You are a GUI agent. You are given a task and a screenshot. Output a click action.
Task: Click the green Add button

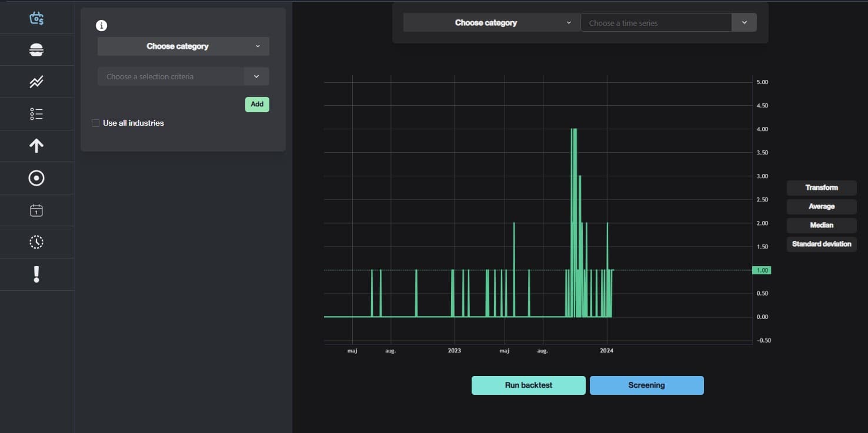click(257, 105)
